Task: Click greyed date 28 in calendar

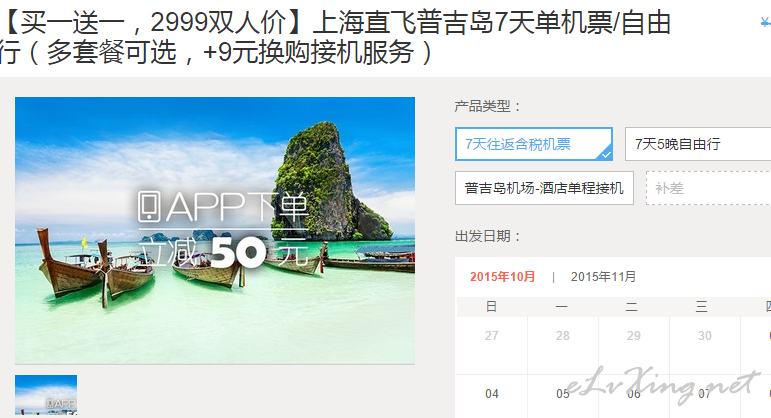Action: (x=563, y=336)
